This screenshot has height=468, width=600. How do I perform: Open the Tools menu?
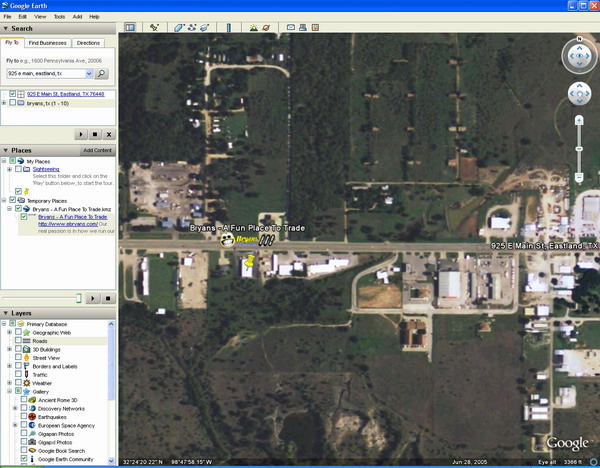point(59,17)
